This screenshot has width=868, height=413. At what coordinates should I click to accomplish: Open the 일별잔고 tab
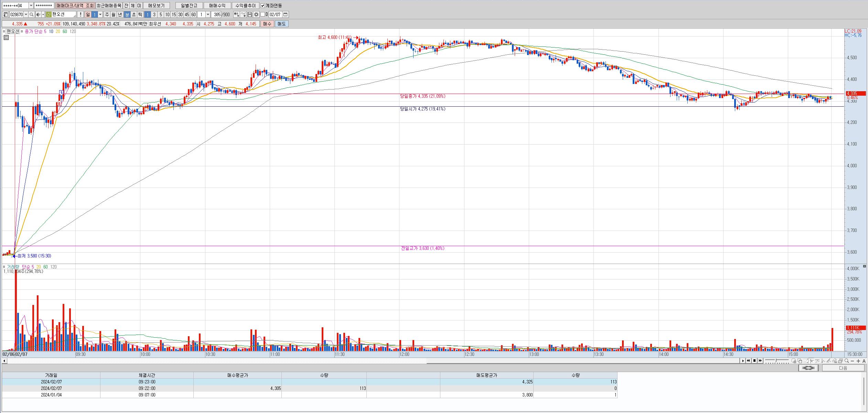point(189,6)
